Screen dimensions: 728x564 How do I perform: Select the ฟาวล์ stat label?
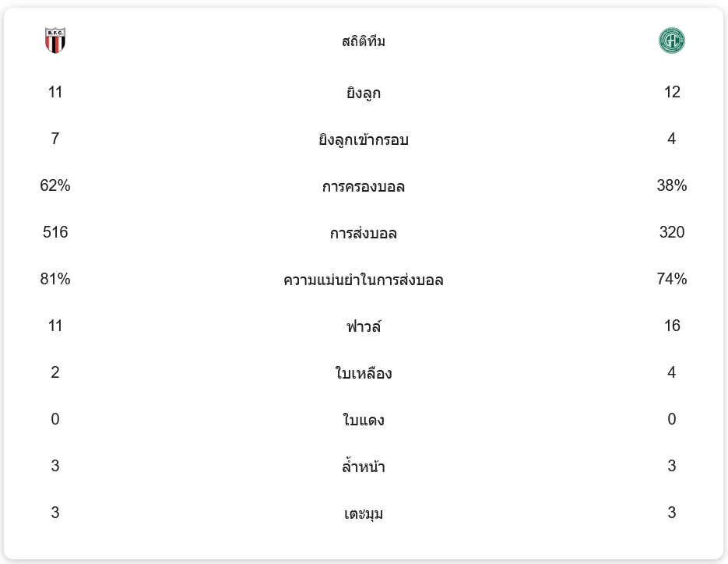tap(364, 327)
